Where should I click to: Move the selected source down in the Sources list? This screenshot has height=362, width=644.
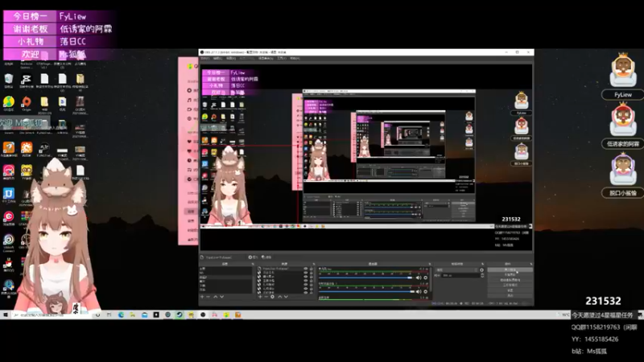point(286,296)
